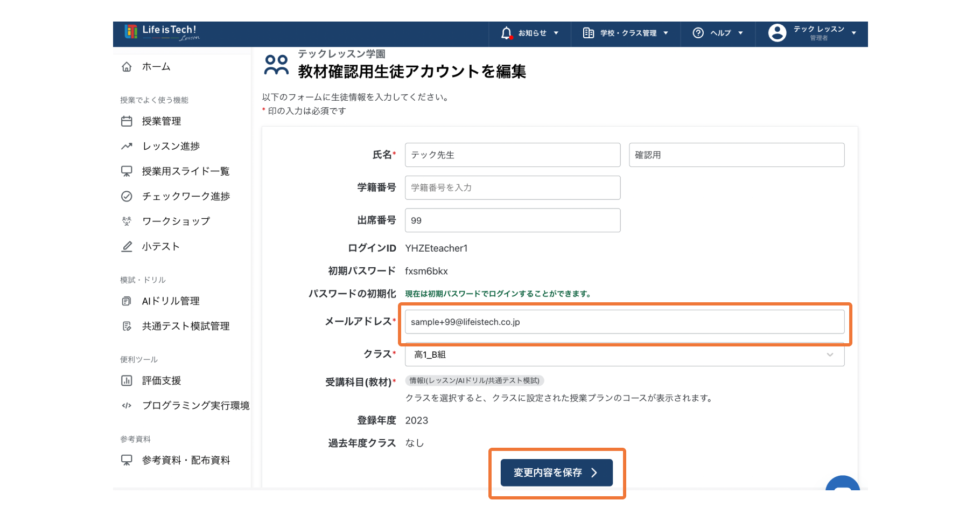The height and width of the screenshot is (514, 980).
Task: Expand the クラス dropdown showing 高1_B組
Action: (624, 355)
